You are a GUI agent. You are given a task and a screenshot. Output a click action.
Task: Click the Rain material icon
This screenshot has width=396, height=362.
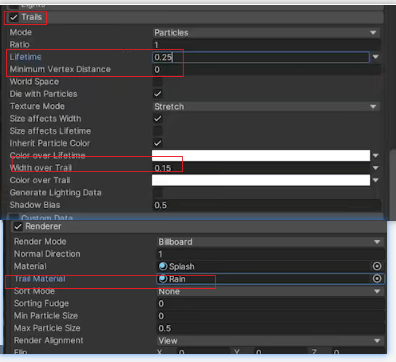point(163,279)
